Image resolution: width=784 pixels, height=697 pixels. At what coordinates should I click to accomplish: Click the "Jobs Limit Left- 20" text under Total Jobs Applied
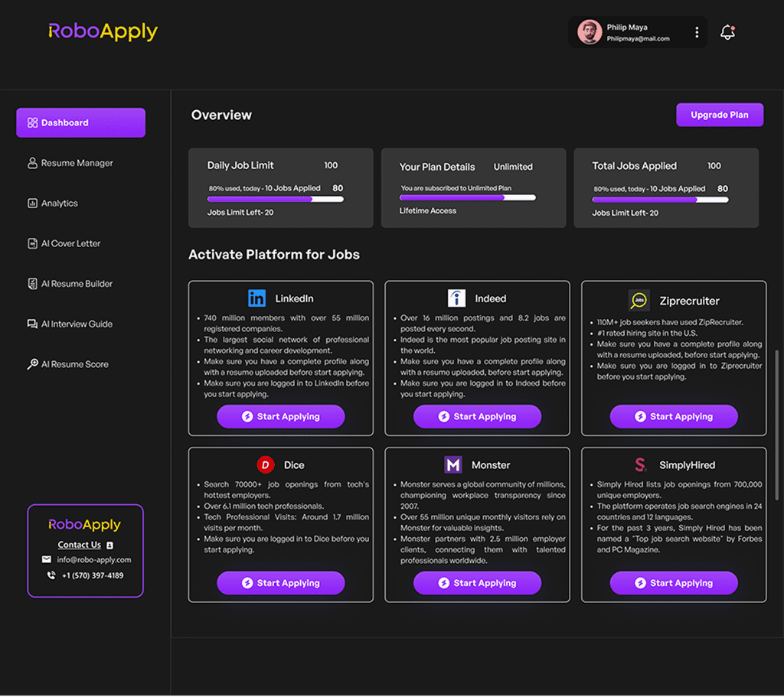[626, 213]
